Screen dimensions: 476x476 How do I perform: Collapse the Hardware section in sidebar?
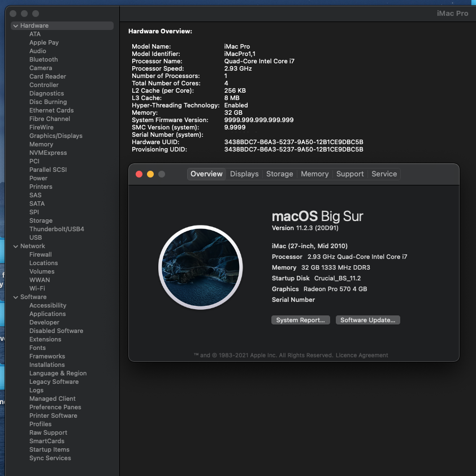15,26
